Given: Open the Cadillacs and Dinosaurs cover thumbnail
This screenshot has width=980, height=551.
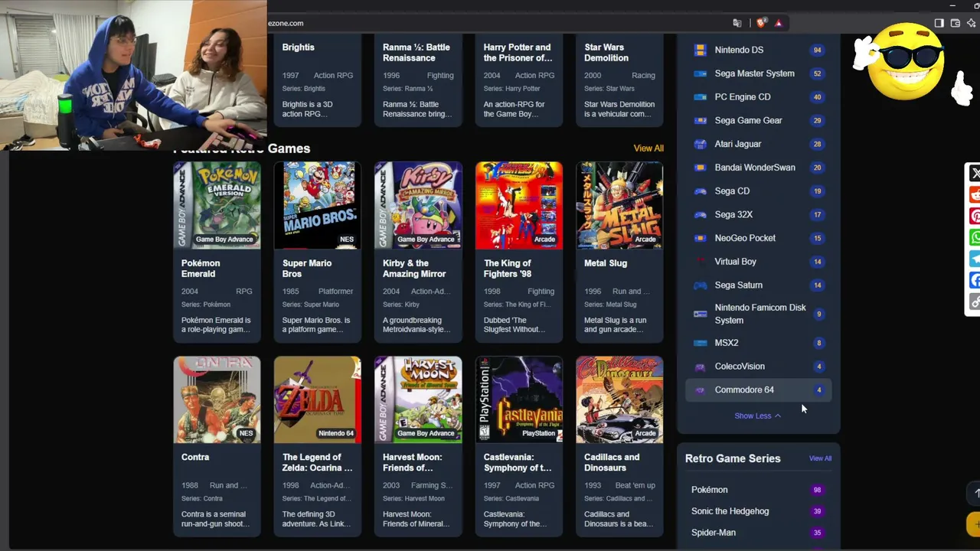Looking at the screenshot, I should (619, 399).
